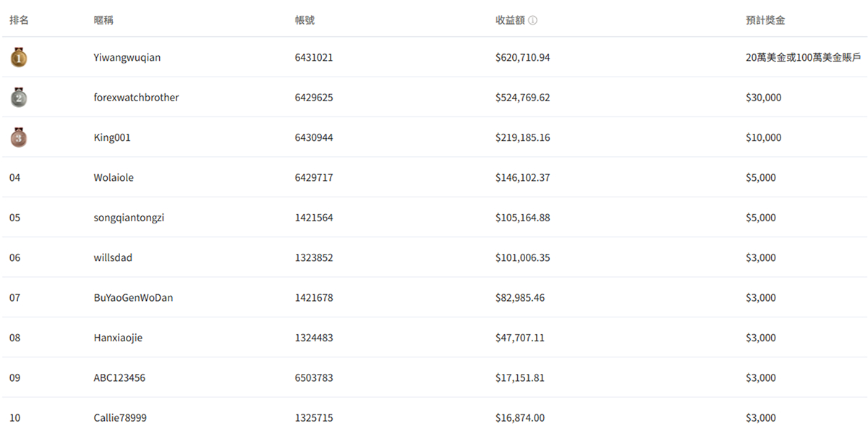Click rank number 08
This screenshot has width=868, height=444.
click(15, 338)
